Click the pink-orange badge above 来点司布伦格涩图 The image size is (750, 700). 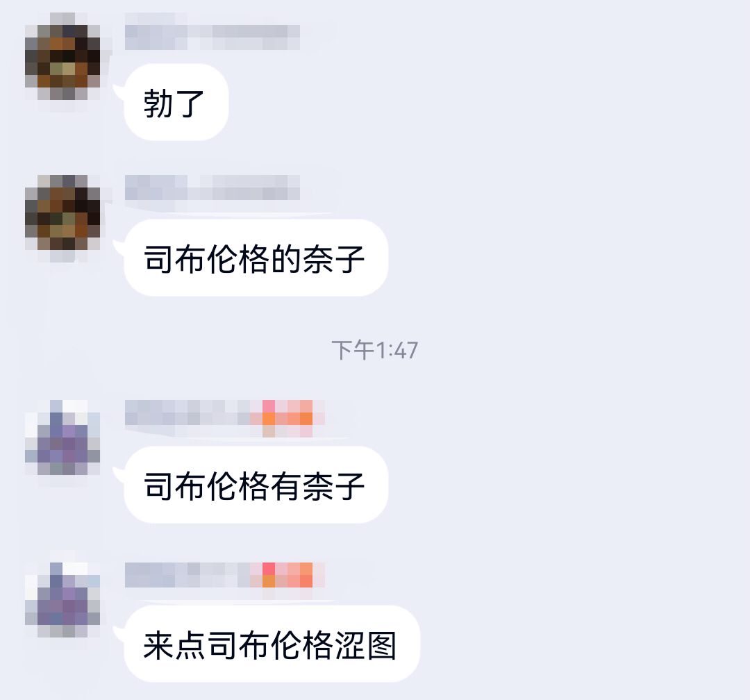coord(287,575)
